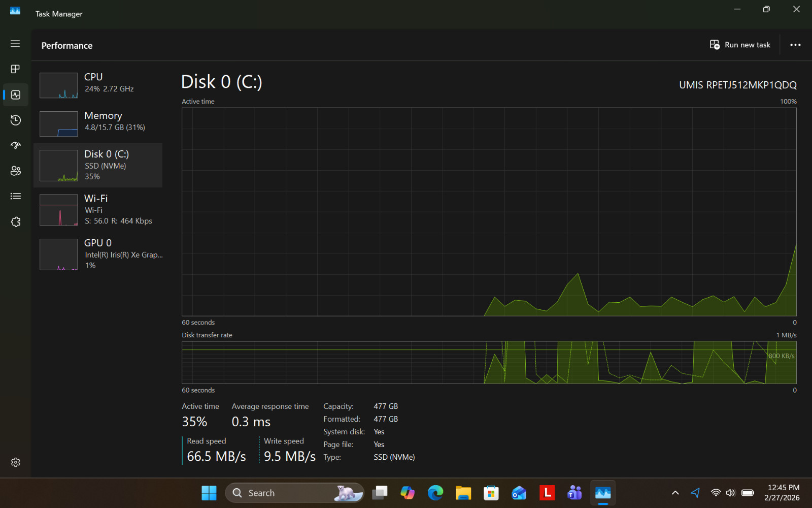
Task: Go to Processes page icon
Action: point(15,69)
